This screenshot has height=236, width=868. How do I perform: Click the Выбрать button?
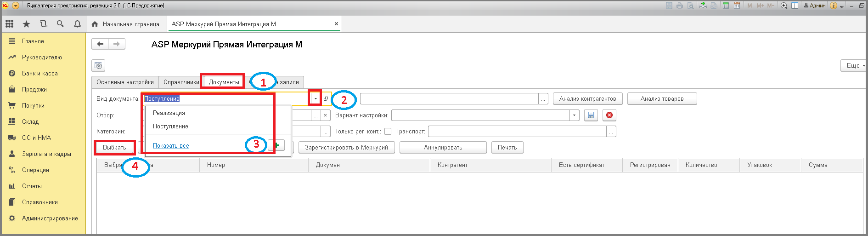114,147
